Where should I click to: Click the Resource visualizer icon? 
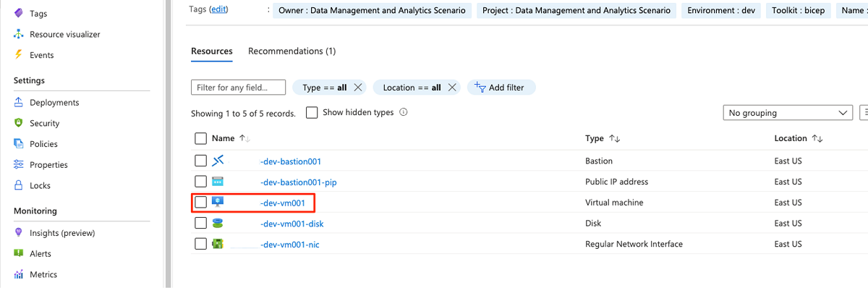19,35
